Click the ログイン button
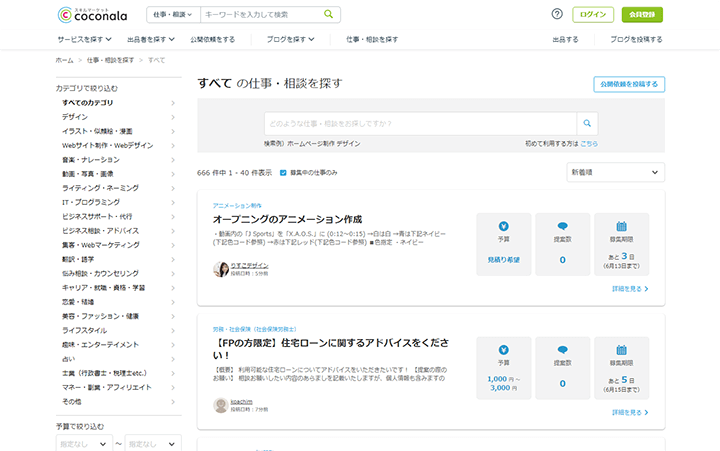 point(592,15)
